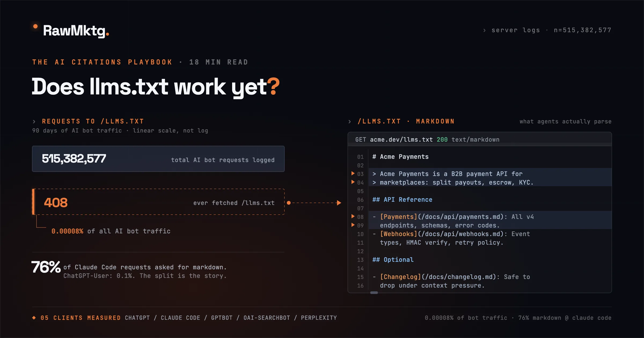Screen dimensions: 644x338
Task: Click the [Payments] markdown link
Action: tap(398, 217)
